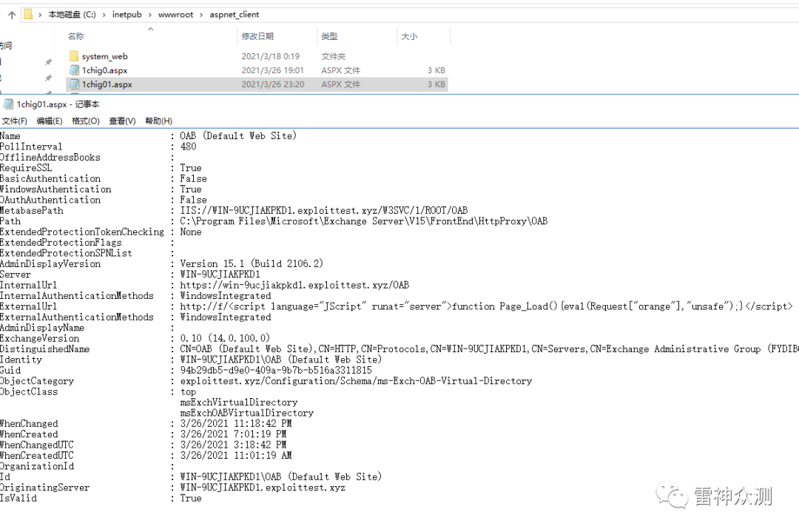The height and width of the screenshot is (532, 799).
Task: Click the ExtendedProtectionTokenChecking label
Action: coord(82,232)
